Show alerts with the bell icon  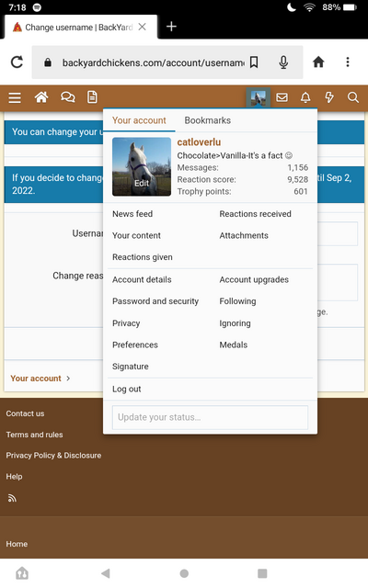click(305, 98)
